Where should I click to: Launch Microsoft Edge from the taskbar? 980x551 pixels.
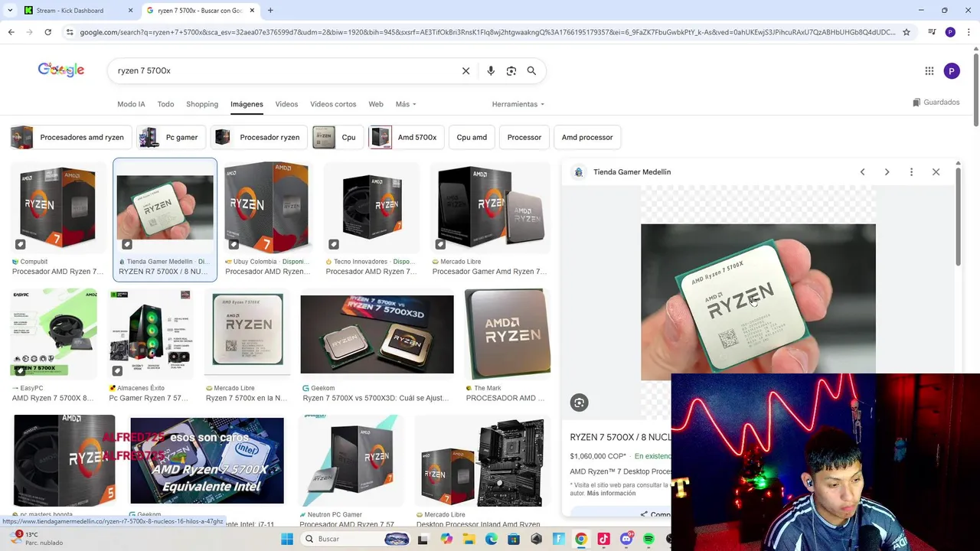point(492,539)
